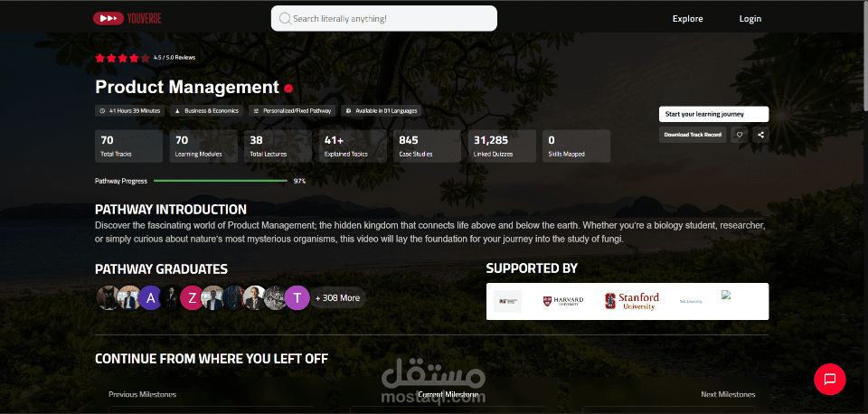Focus the Search literally anything field
Image resolution: width=868 pixels, height=414 pixels.
(x=383, y=18)
